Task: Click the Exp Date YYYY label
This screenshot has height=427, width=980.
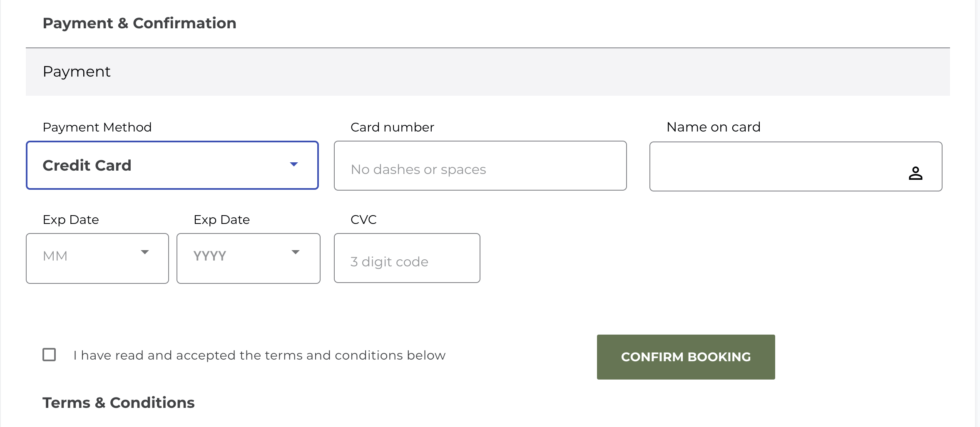Action: coord(221,219)
